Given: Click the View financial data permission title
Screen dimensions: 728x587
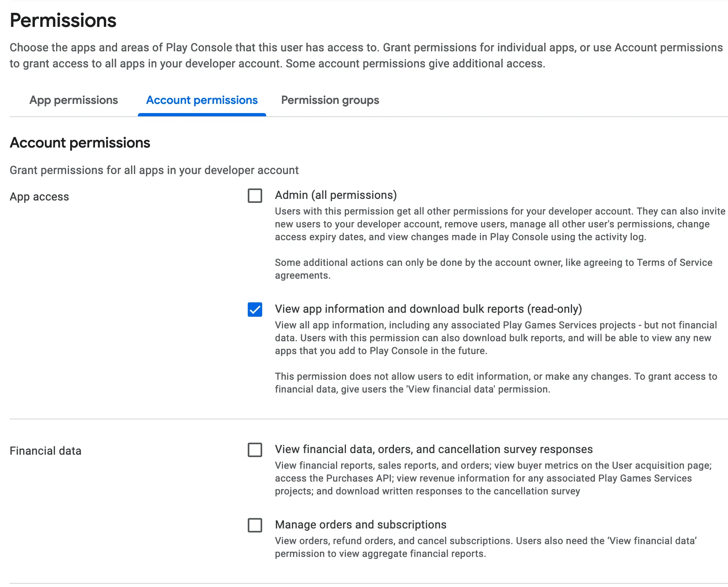Looking at the screenshot, I should pos(434,449).
